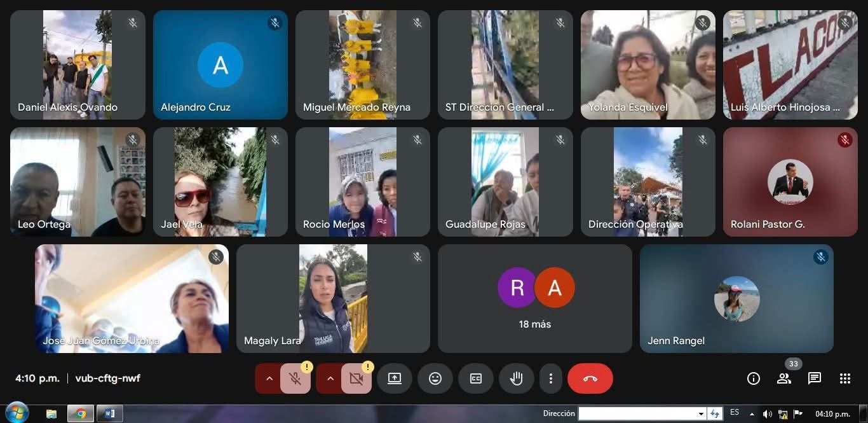The image size is (868, 423).
Task: Open the emoji reactions button
Action: pyautogui.click(x=435, y=378)
